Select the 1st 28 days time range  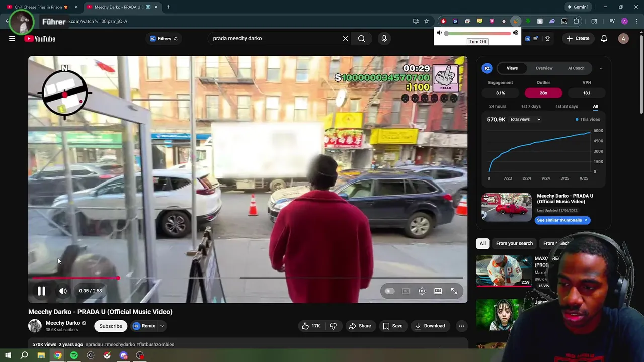point(567,106)
